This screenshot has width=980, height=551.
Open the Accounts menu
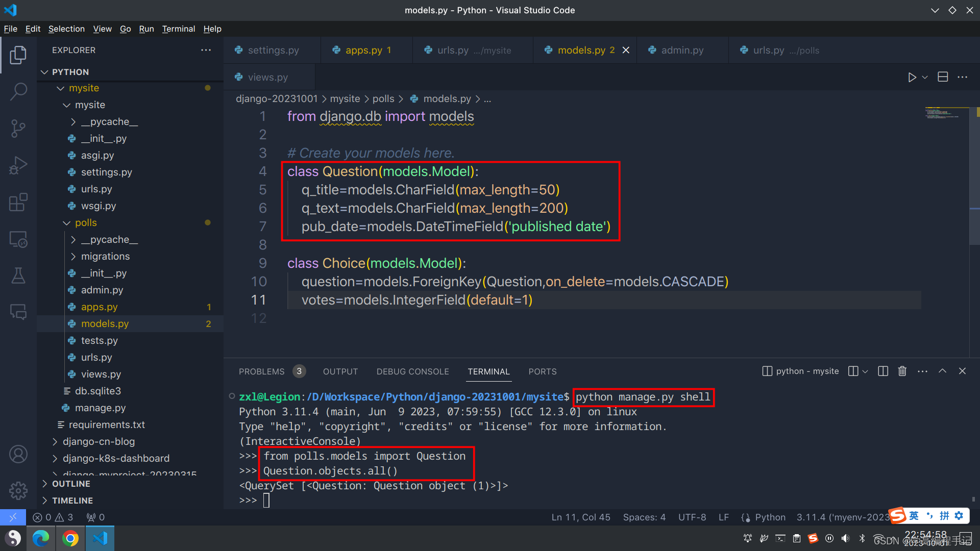point(18,454)
